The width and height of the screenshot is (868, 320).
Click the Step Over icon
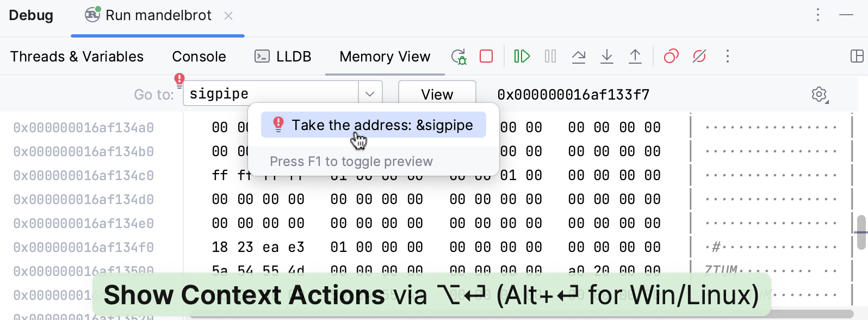point(579,56)
